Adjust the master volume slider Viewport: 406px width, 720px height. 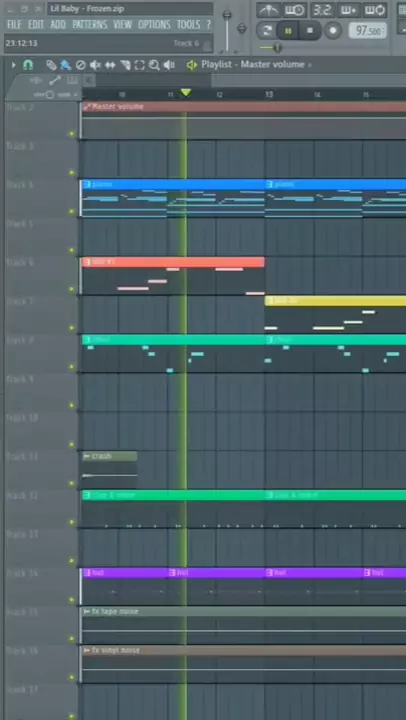pos(227,31)
